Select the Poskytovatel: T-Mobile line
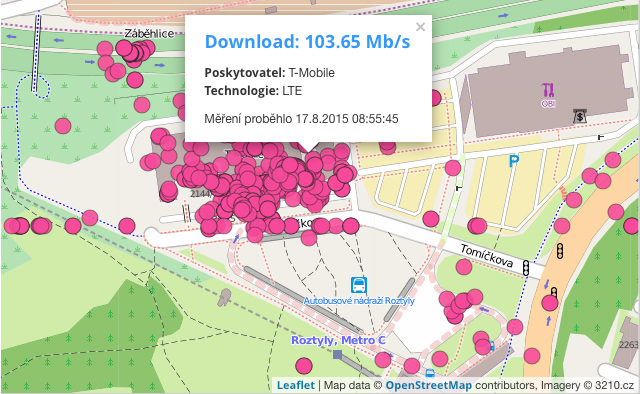 [269, 73]
